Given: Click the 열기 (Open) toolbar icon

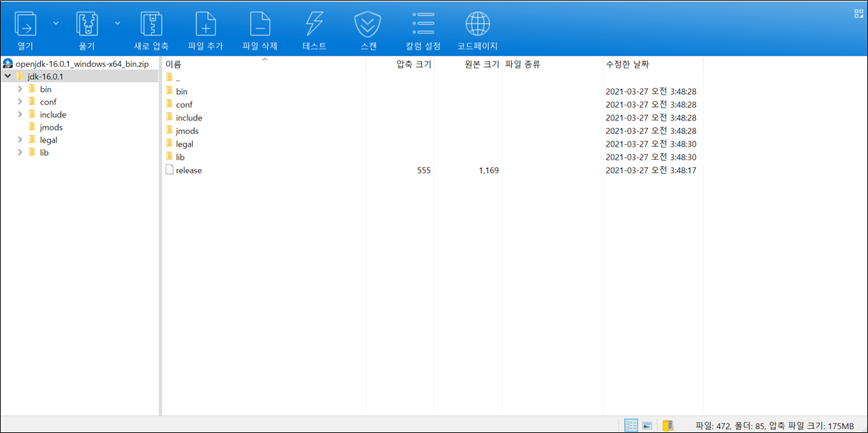Looking at the screenshot, I should tap(26, 24).
